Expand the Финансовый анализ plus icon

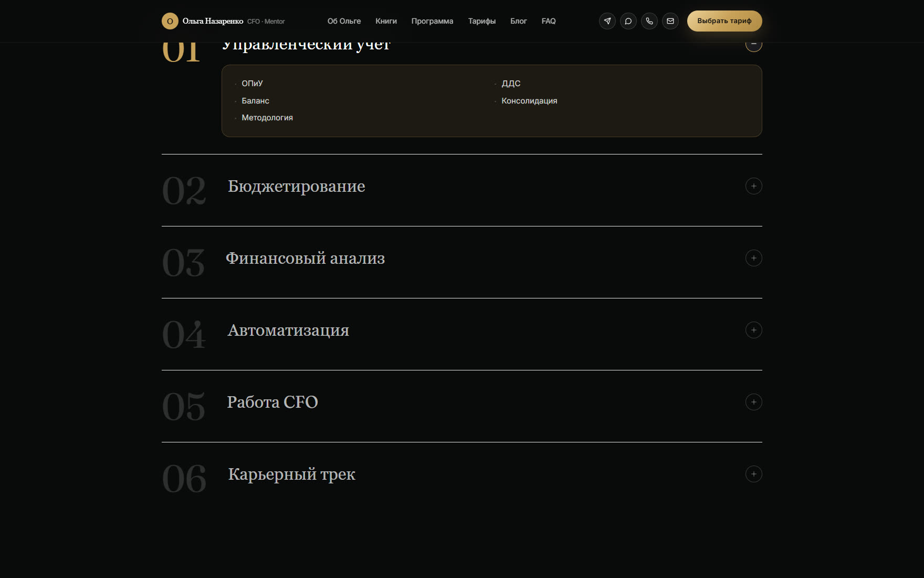pos(754,258)
